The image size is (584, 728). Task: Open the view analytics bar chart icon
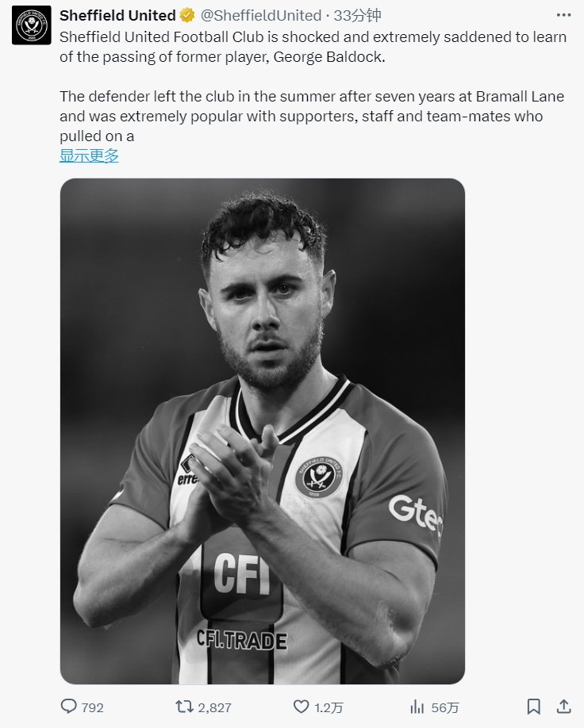[x=417, y=707]
